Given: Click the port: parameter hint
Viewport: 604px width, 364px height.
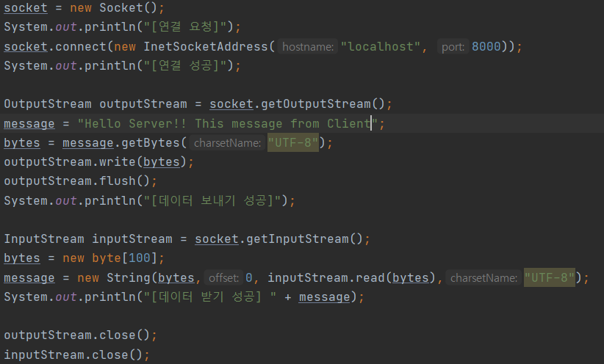Looking at the screenshot, I should coord(453,46).
